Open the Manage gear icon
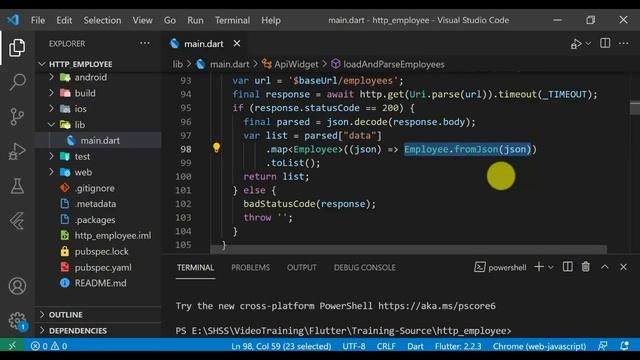The height and width of the screenshot is (360, 640). pyautogui.click(x=17, y=321)
